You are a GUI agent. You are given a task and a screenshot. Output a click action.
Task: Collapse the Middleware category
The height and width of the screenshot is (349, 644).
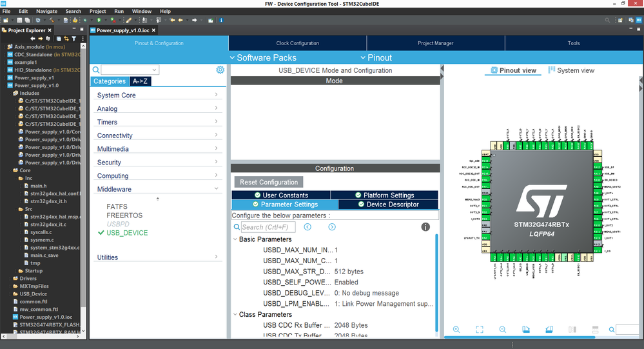click(158, 189)
